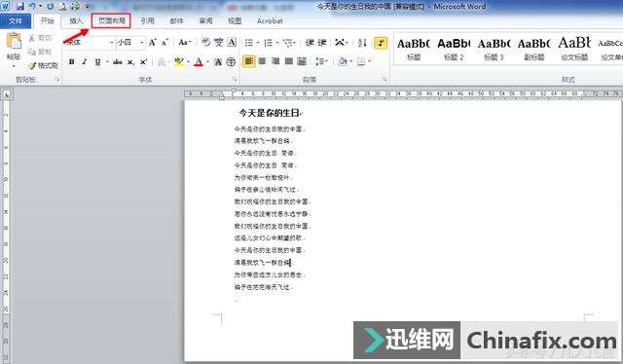The height and width of the screenshot is (364, 623).
Task: Open the font size dropdown
Action: click(142, 42)
